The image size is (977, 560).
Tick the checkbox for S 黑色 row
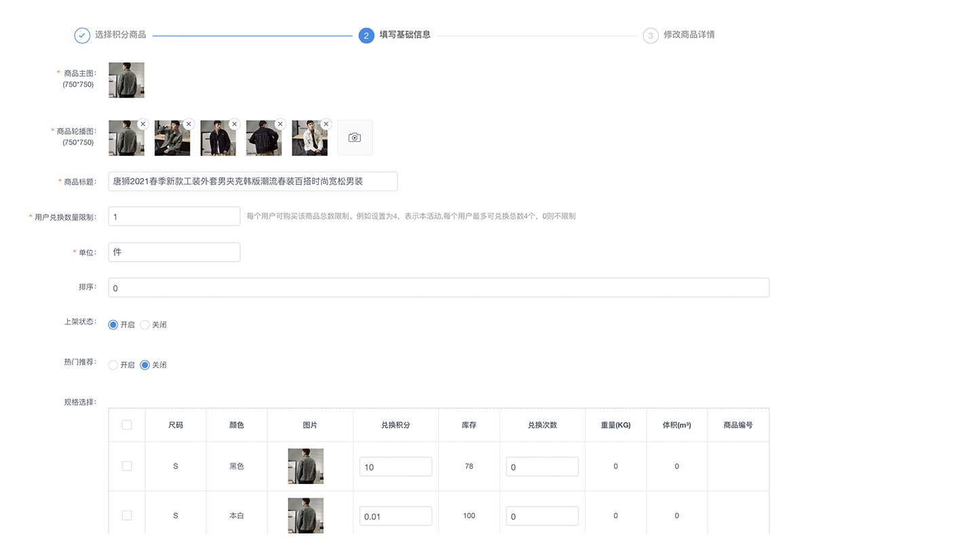tap(127, 466)
